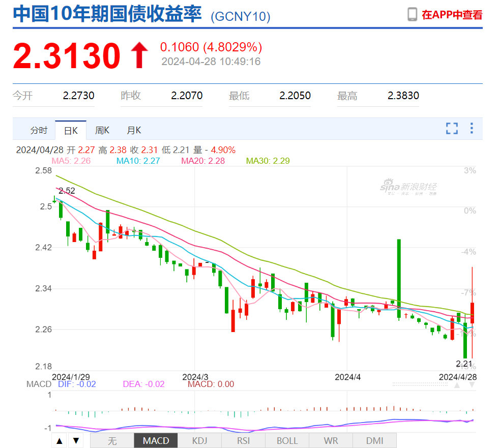Open the chart in fullscreen mode
Image resolution: width=498 pixels, height=448 pixels.
pos(452,128)
